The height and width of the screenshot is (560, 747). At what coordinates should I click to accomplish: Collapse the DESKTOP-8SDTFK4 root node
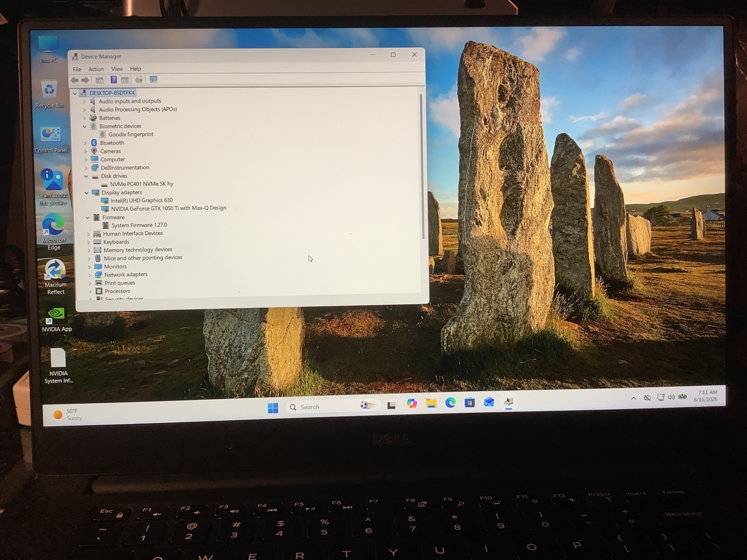coord(75,93)
